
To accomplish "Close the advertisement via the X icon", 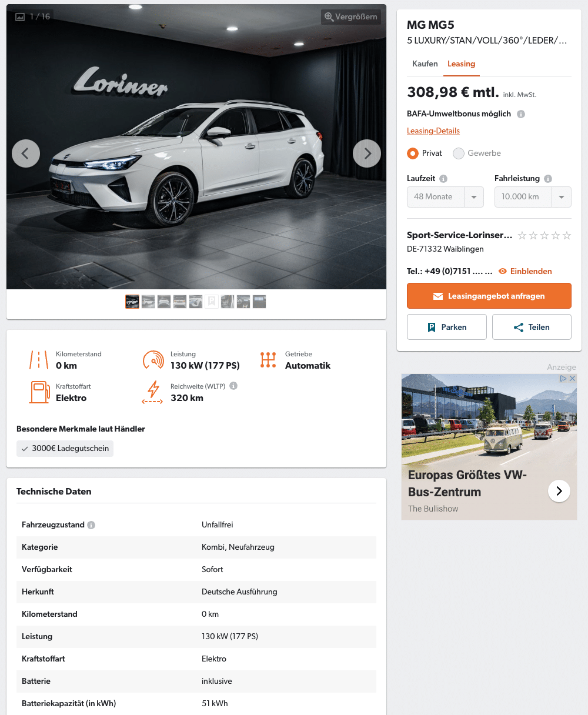I will tap(572, 379).
